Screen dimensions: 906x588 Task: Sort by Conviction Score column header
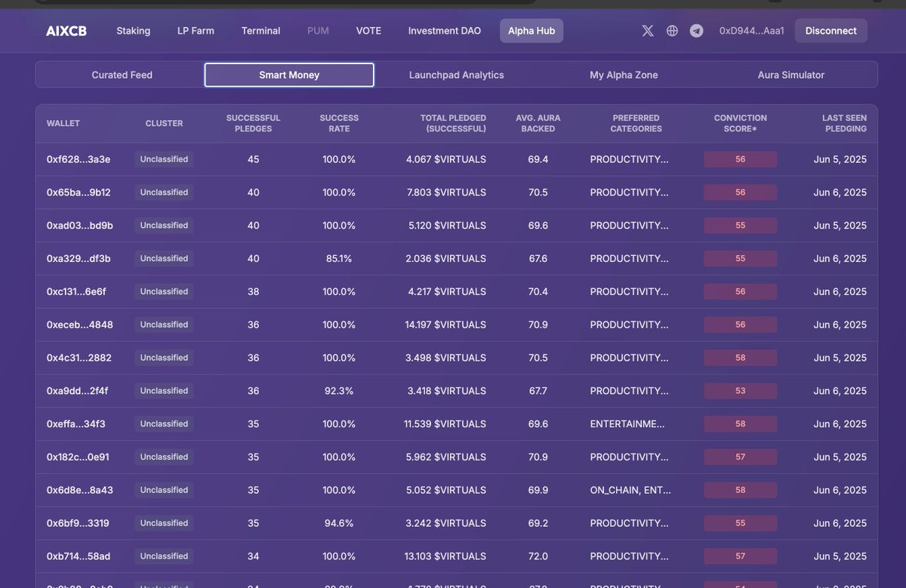pos(740,123)
